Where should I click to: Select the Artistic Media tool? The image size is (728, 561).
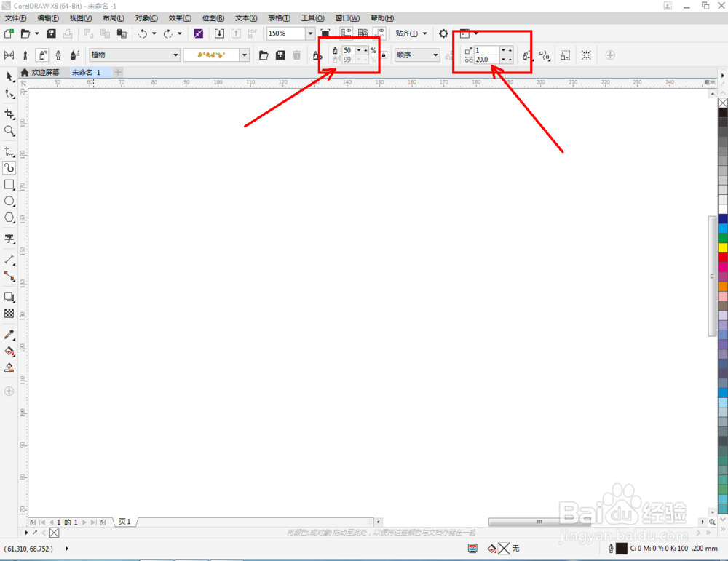(x=9, y=167)
